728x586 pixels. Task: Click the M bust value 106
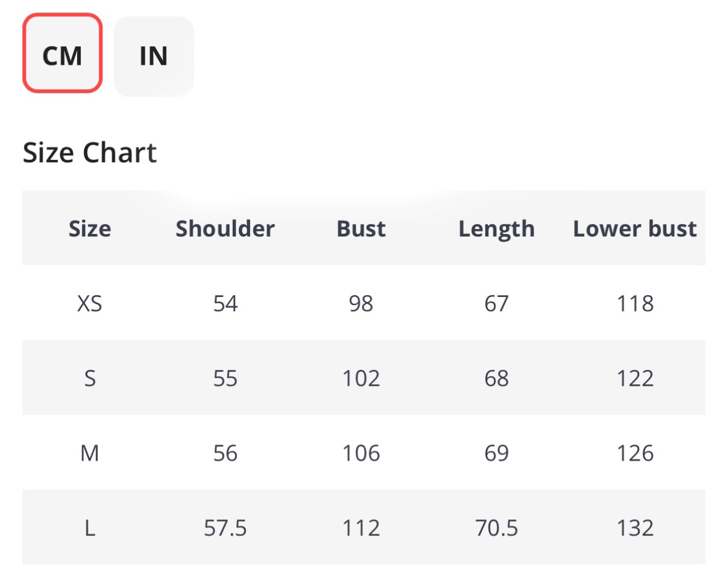coord(361,454)
